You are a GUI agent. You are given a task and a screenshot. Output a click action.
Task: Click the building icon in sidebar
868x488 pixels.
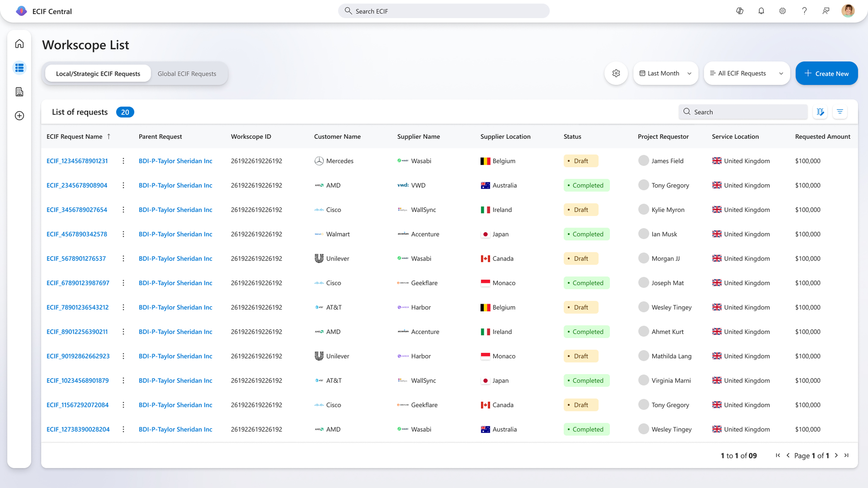click(19, 92)
